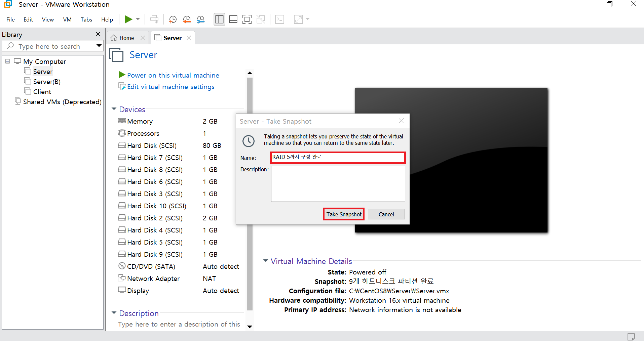The image size is (644, 341).
Task: Click the snapshot Name input field
Action: (338, 158)
